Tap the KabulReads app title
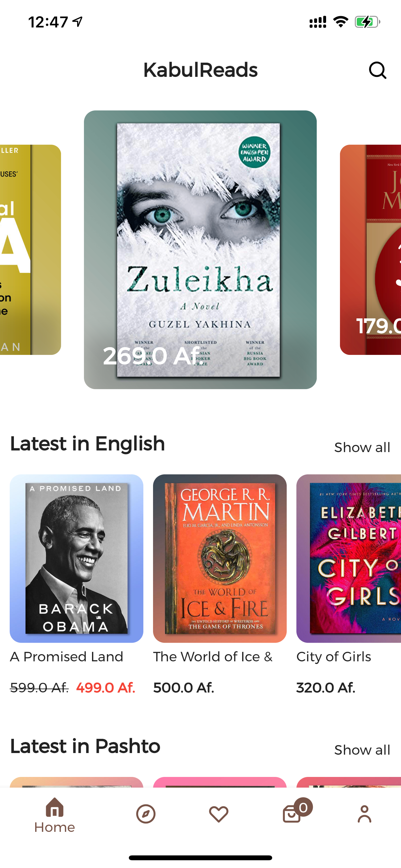 coord(200,70)
